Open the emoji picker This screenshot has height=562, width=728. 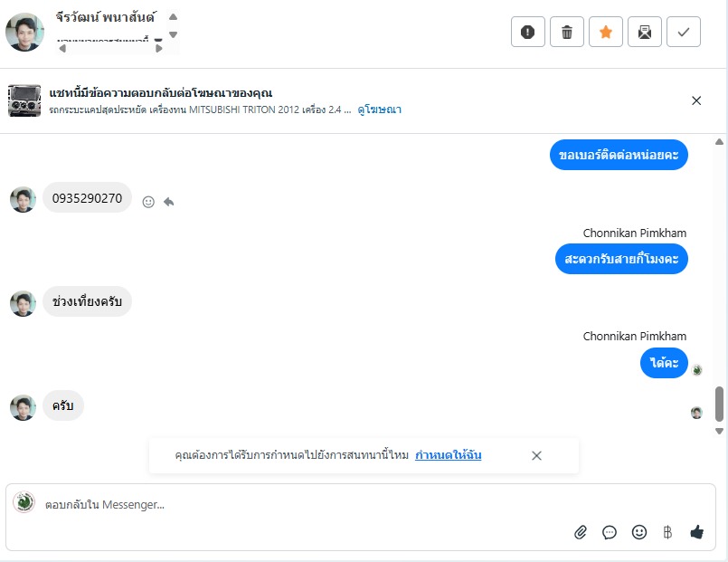click(639, 532)
